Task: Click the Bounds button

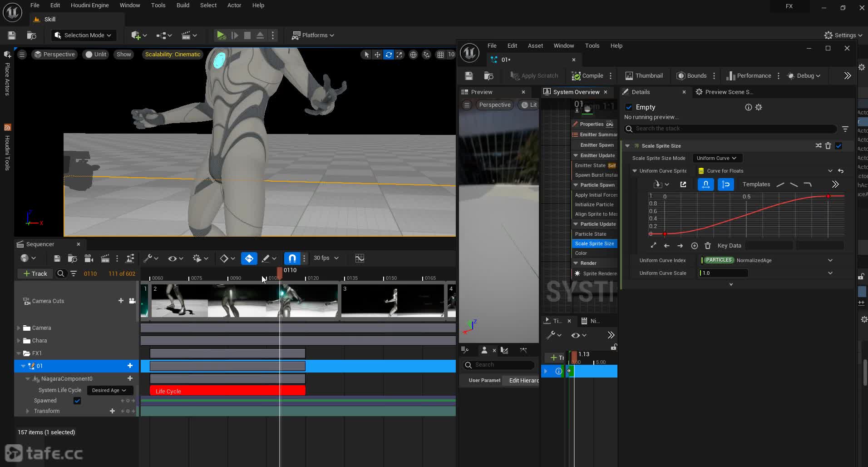Action: click(x=691, y=76)
